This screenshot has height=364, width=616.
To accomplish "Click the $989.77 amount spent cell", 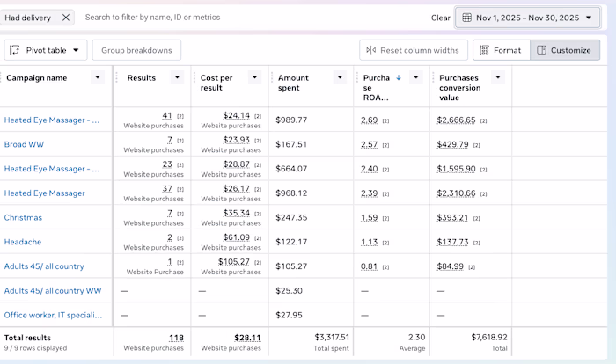I will click(291, 120).
